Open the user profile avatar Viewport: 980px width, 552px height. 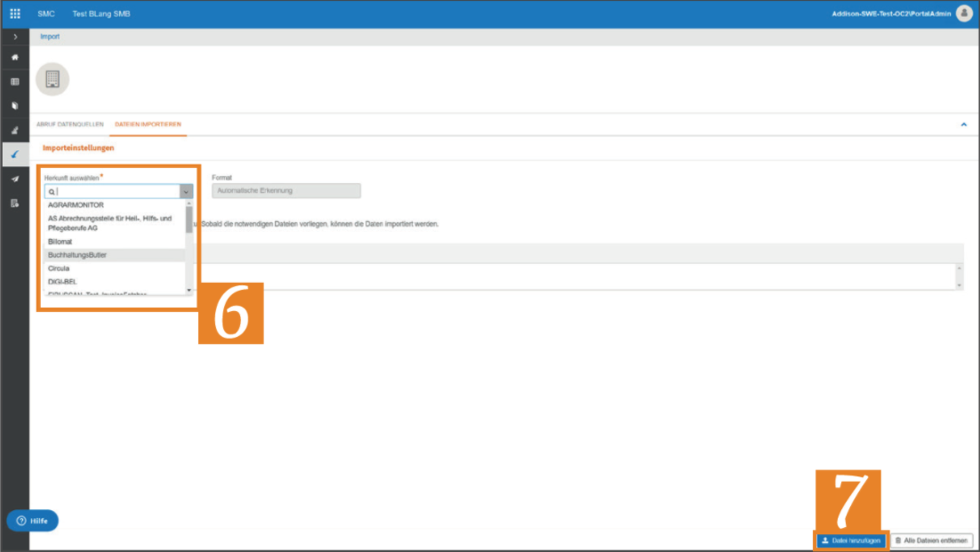964,13
